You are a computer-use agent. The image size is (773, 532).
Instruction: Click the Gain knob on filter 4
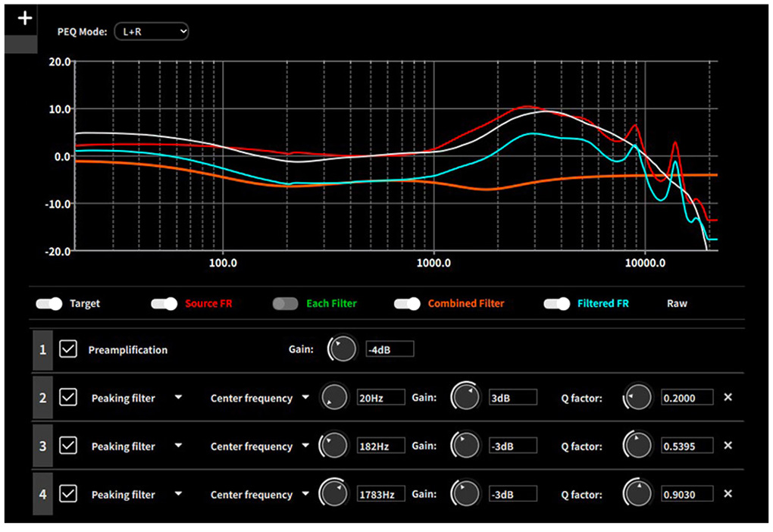(465, 494)
